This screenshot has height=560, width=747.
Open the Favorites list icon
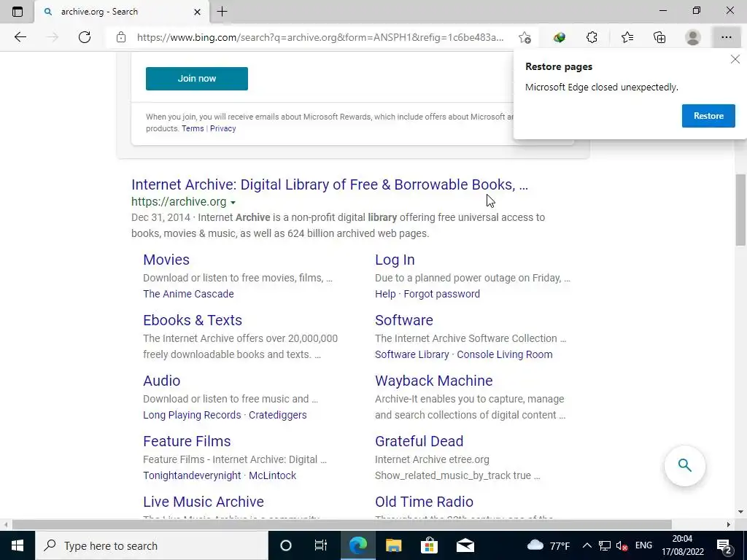627,37
